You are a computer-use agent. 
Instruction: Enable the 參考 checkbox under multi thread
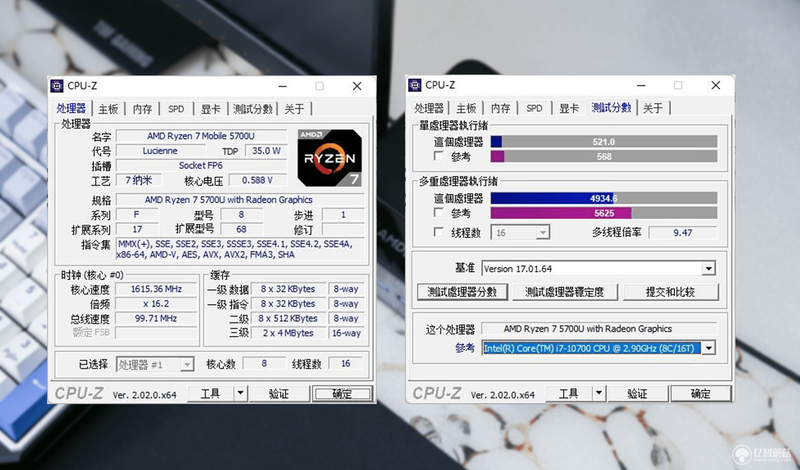tap(438, 212)
